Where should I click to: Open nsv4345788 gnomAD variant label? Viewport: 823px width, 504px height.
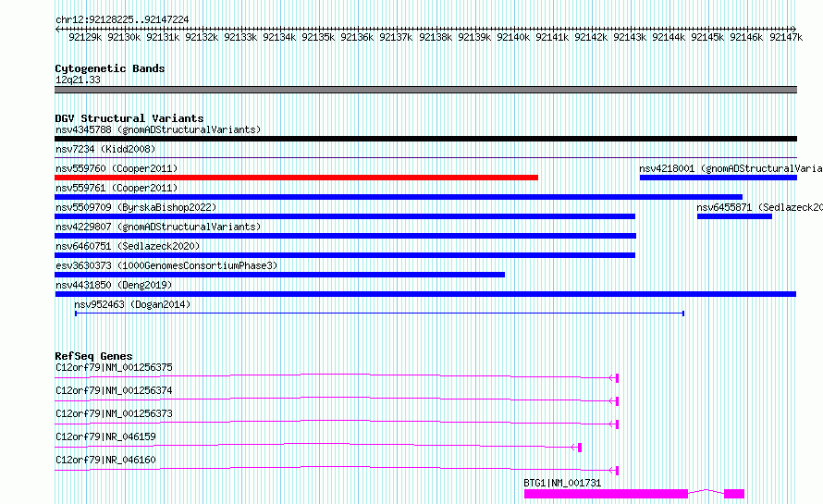[158, 129]
